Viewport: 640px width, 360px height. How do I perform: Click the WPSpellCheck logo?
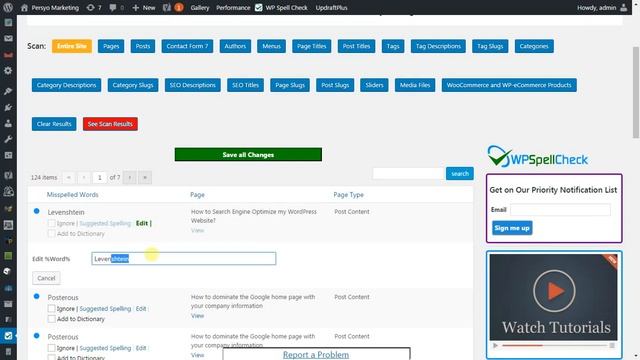click(538, 157)
